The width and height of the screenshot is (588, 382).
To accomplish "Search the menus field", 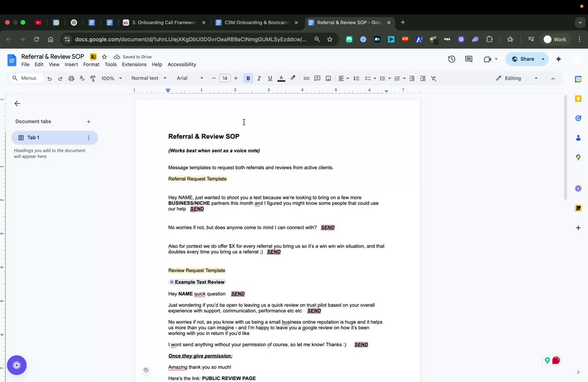I will tap(27, 79).
